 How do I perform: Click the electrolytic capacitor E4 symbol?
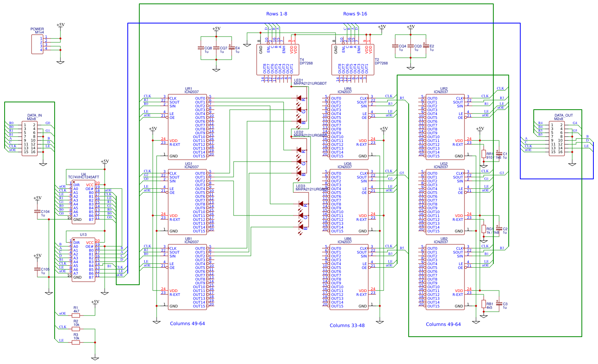(232, 48)
